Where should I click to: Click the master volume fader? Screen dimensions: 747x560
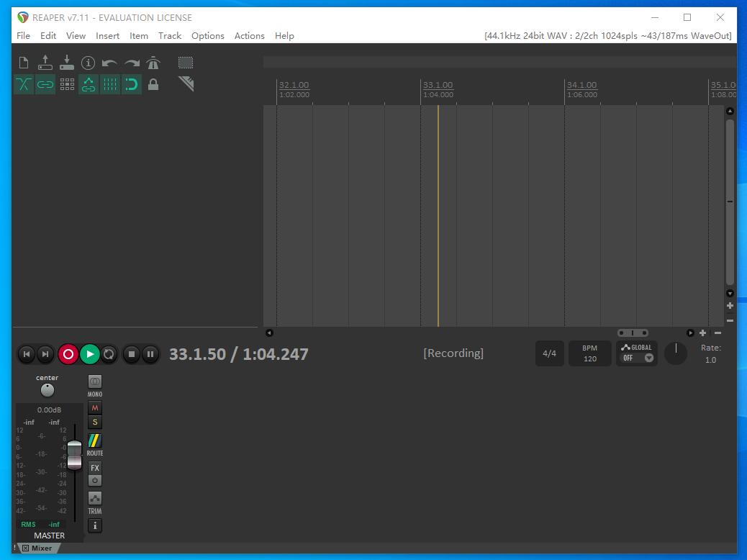pyautogui.click(x=74, y=453)
